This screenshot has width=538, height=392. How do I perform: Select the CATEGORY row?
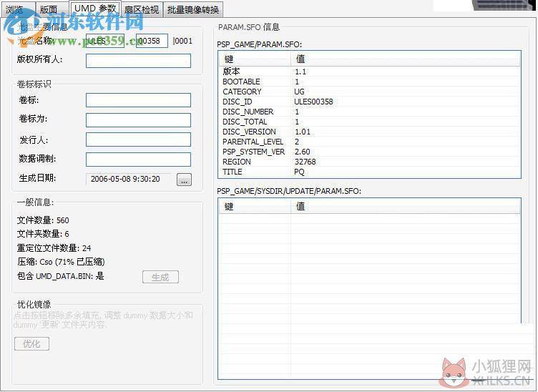[x=370, y=92]
